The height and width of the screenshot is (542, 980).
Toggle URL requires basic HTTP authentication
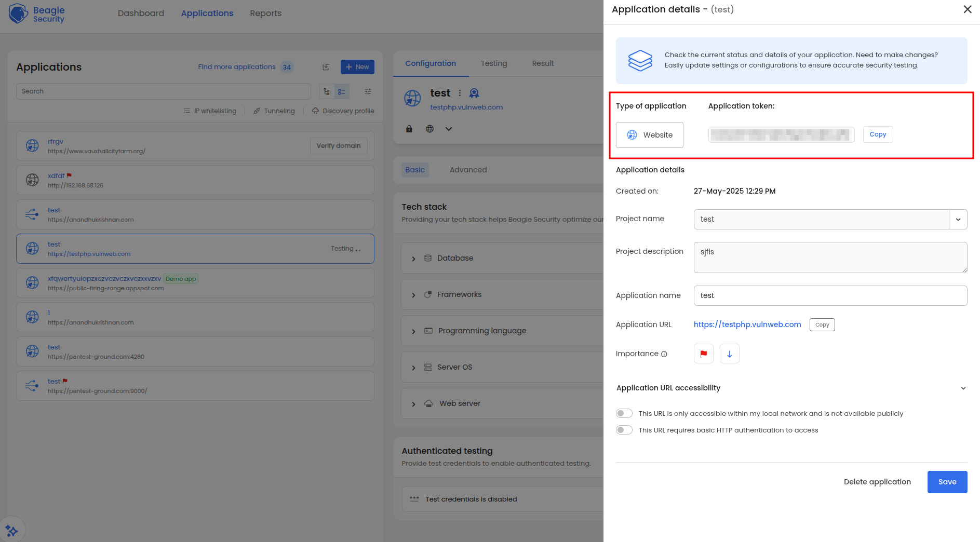pyautogui.click(x=624, y=430)
